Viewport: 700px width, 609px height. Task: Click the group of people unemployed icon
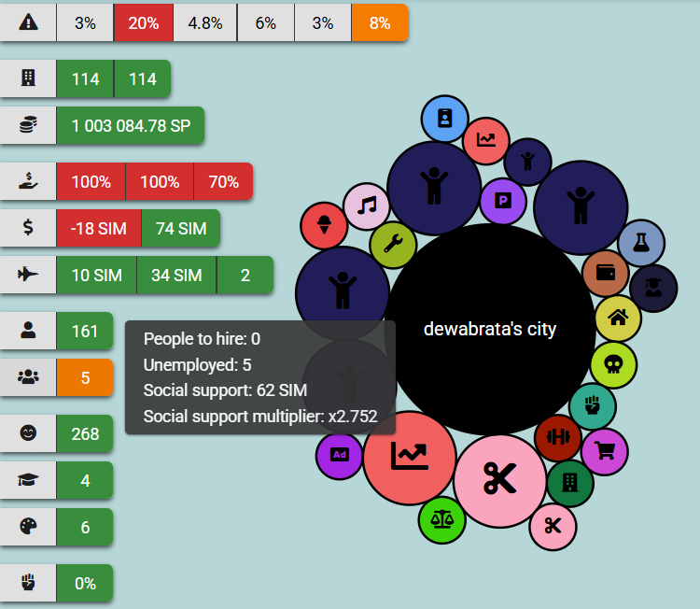point(28,376)
